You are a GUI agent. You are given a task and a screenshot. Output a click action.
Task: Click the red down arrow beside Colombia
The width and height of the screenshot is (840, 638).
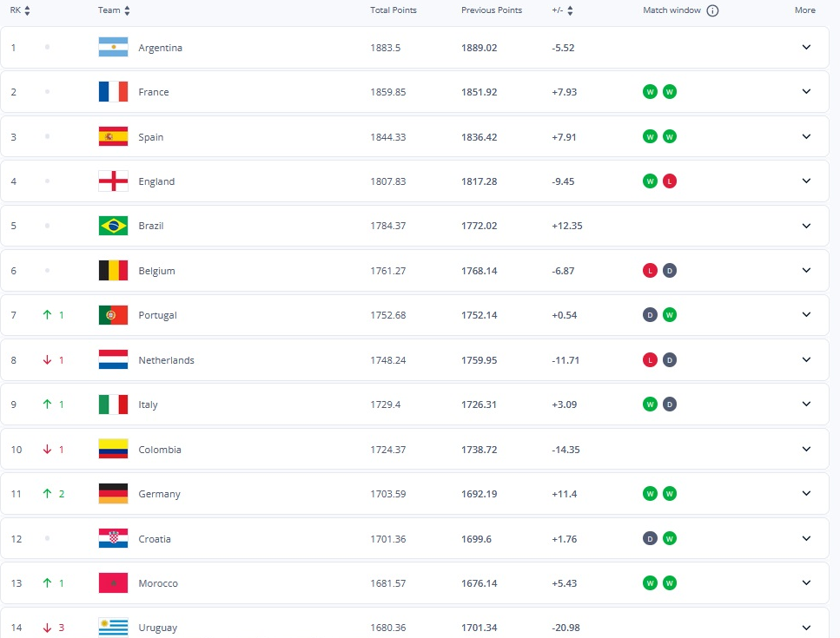click(x=48, y=450)
